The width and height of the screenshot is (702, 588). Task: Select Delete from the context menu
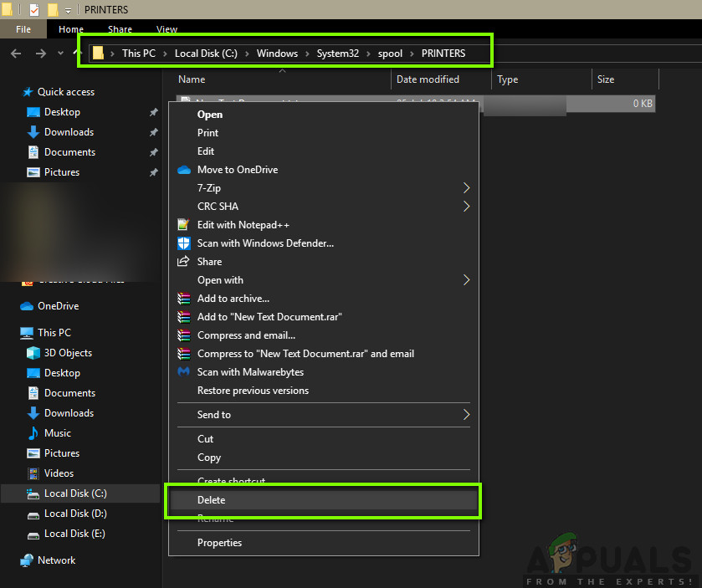click(x=212, y=499)
